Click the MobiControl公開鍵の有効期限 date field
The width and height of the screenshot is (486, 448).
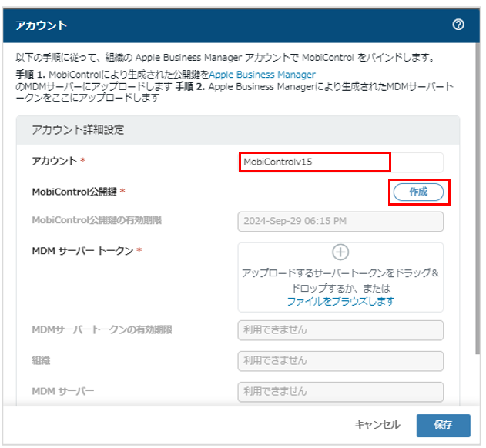tap(340, 221)
